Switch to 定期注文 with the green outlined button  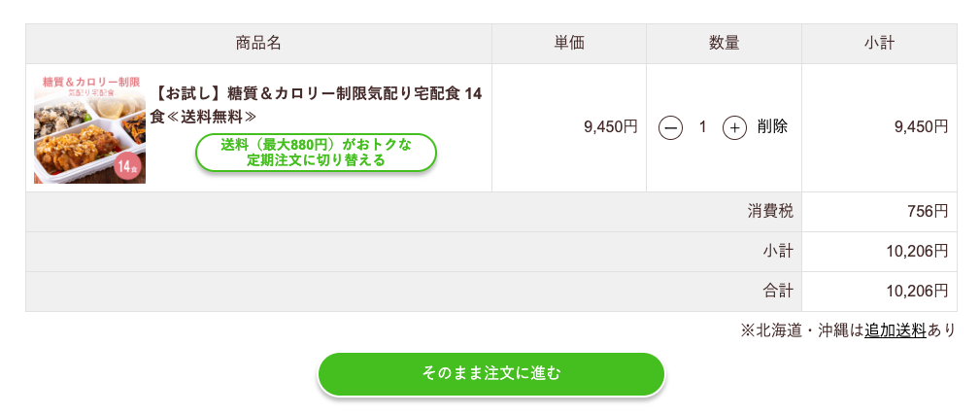[x=317, y=153]
